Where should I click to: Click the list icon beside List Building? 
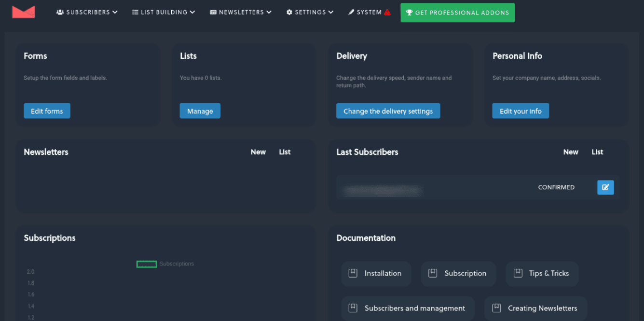point(135,12)
